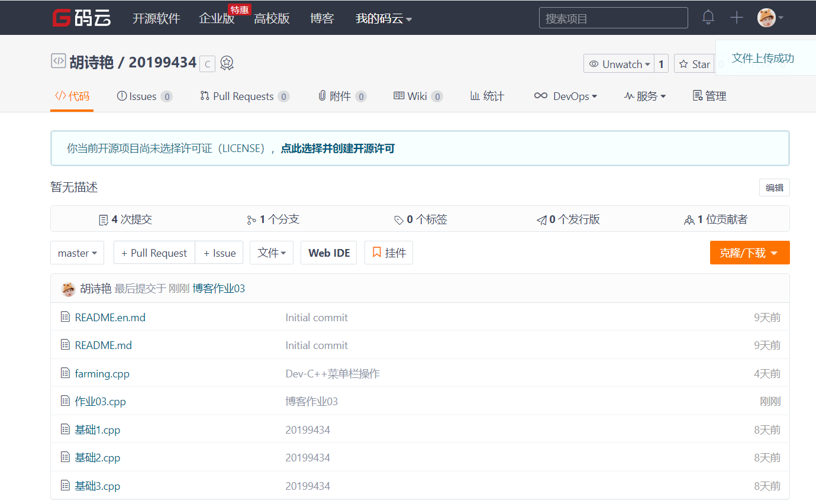Screen dimensions: 816x504
Task: Open the Dev-C++菜单栏操作 commit message
Action: tap(333, 373)
